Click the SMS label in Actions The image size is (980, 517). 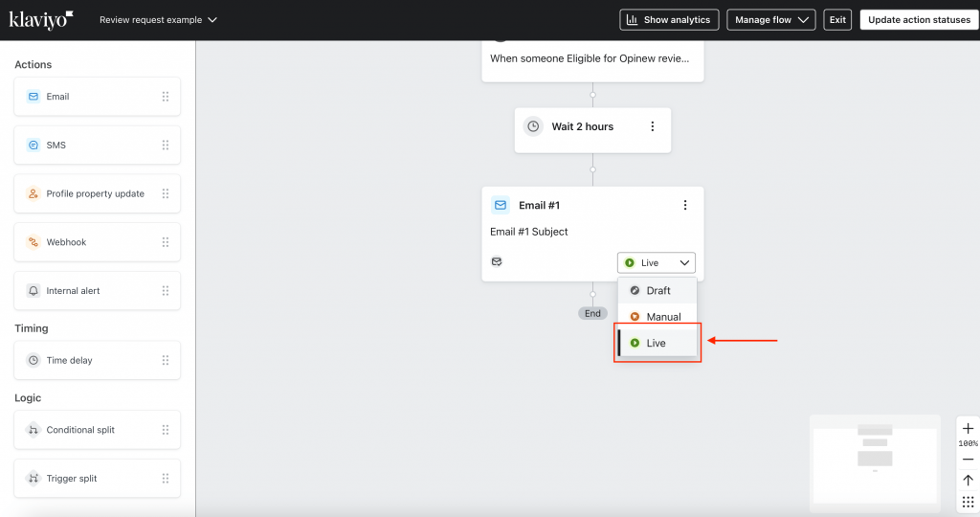click(56, 145)
